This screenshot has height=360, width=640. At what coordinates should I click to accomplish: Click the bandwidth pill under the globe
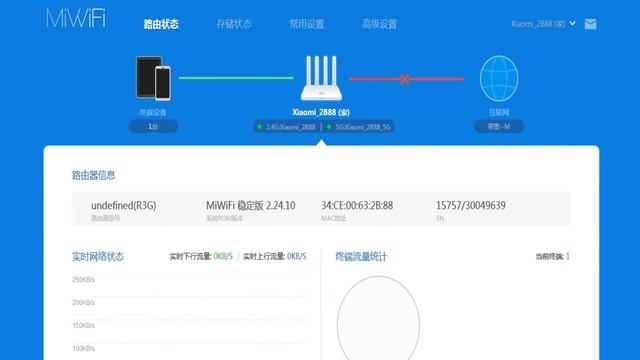pyautogui.click(x=499, y=127)
